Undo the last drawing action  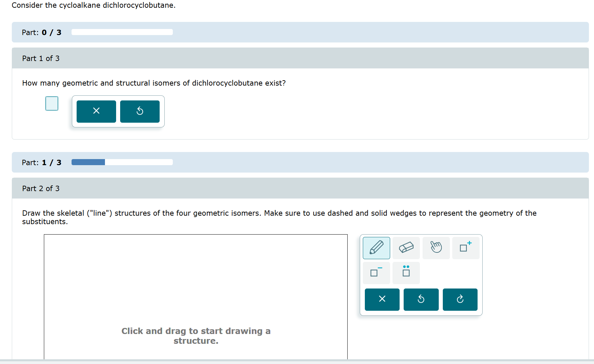421,299
